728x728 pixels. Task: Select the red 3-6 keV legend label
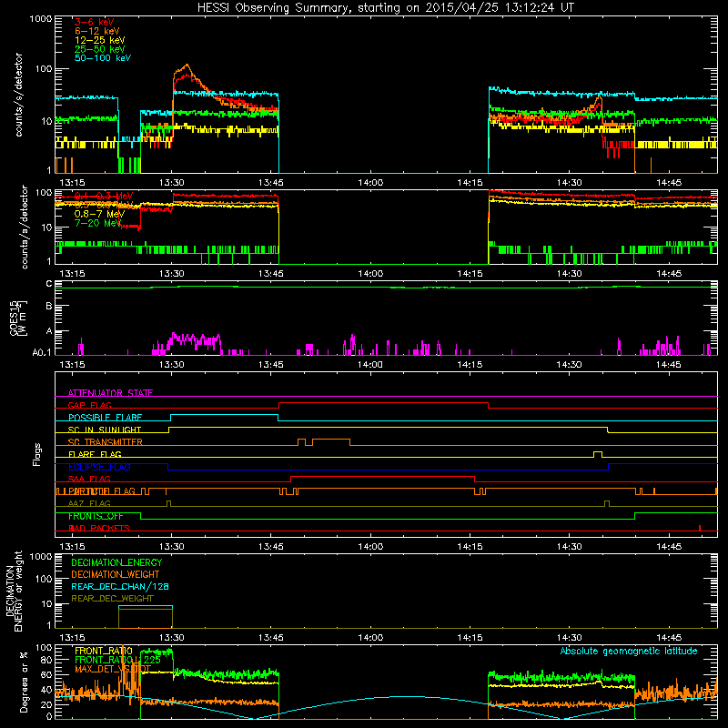(x=94, y=22)
